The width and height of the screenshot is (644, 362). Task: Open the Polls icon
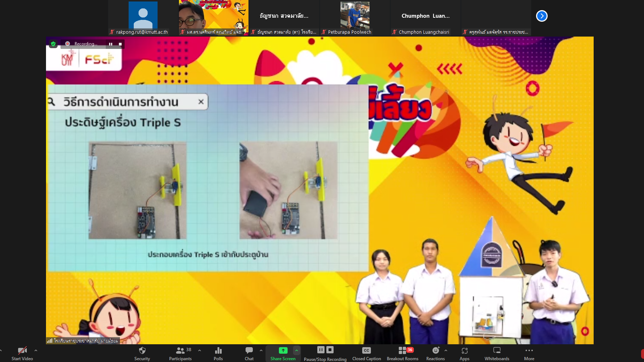tap(218, 353)
